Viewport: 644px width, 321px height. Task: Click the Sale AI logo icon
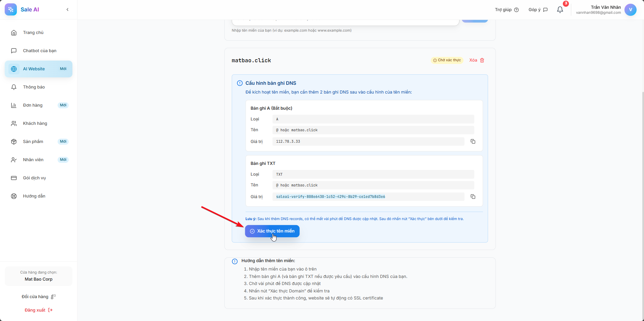(x=11, y=9)
